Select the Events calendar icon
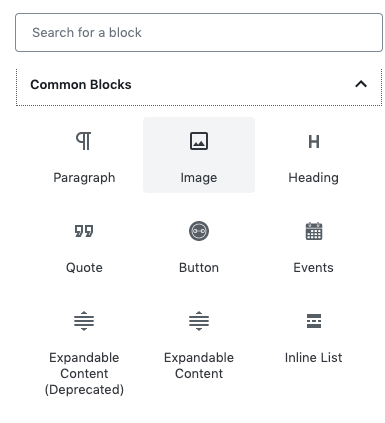This screenshot has height=423, width=385. click(314, 231)
